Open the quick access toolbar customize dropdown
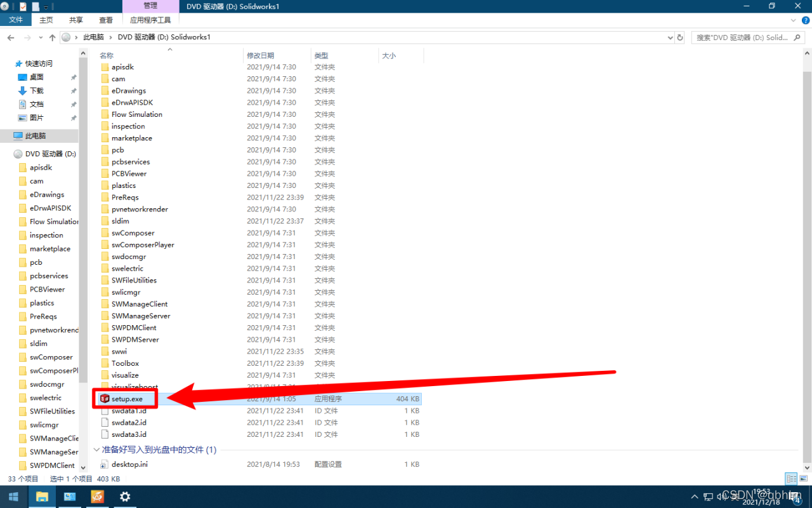 [x=46, y=7]
